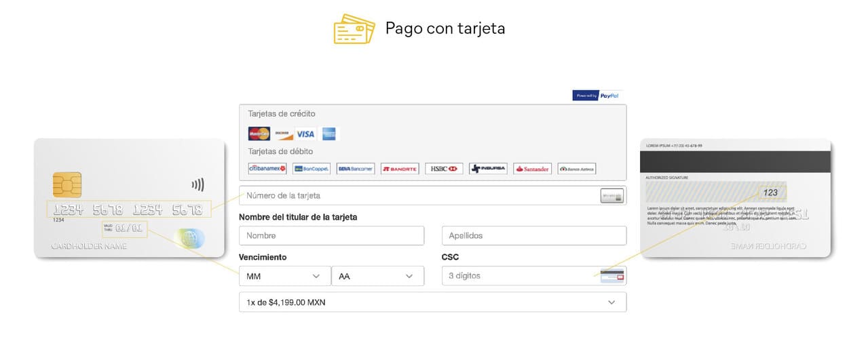Click the Citibanamex debit logo
This screenshot has height=339, width=868.
[x=267, y=168]
